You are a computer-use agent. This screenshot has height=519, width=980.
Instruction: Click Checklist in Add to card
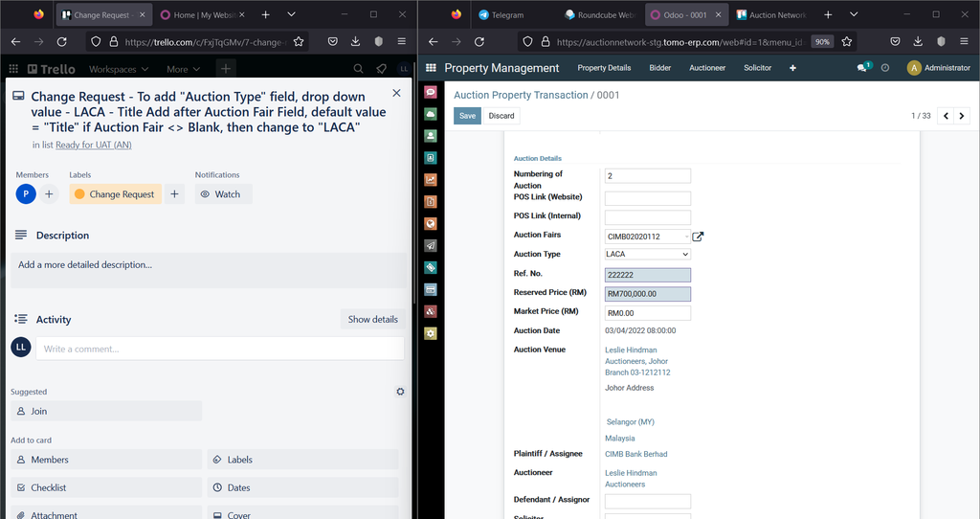(106, 487)
